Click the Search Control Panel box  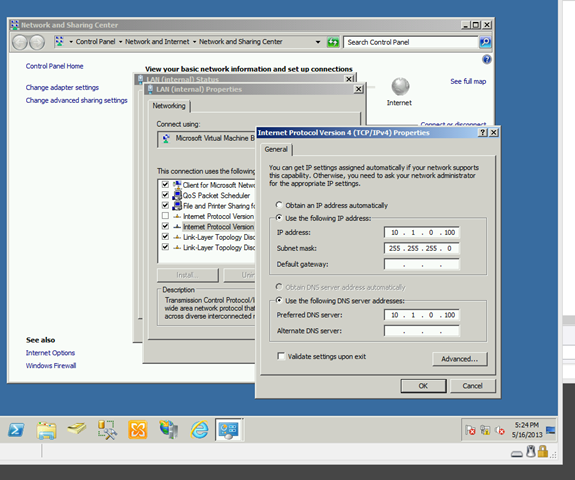click(411, 42)
